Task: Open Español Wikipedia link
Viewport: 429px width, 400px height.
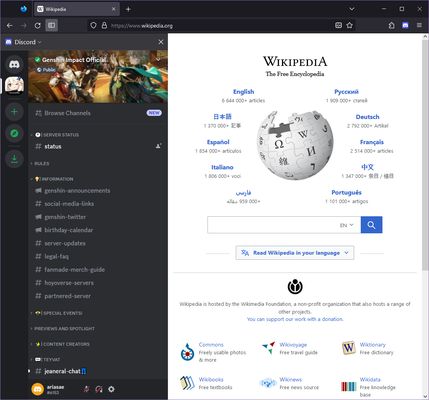Action: click(x=218, y=142)
